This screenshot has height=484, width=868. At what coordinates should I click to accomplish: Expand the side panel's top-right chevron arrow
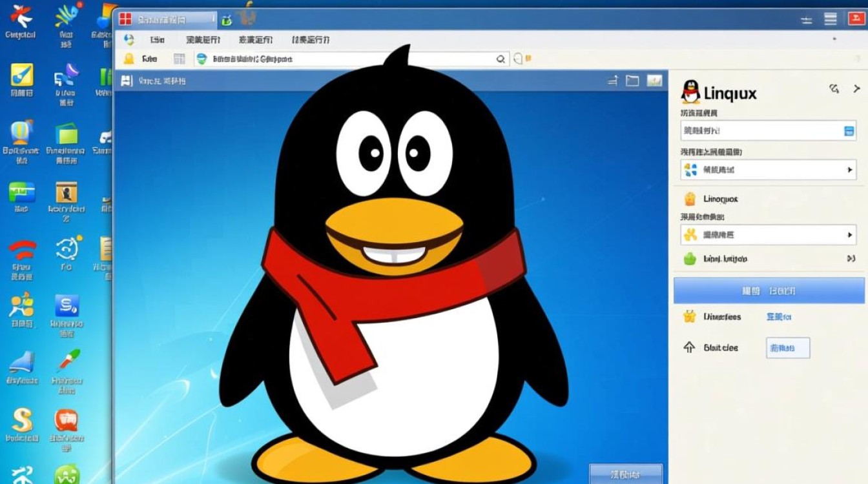click(x=857, y=89)
